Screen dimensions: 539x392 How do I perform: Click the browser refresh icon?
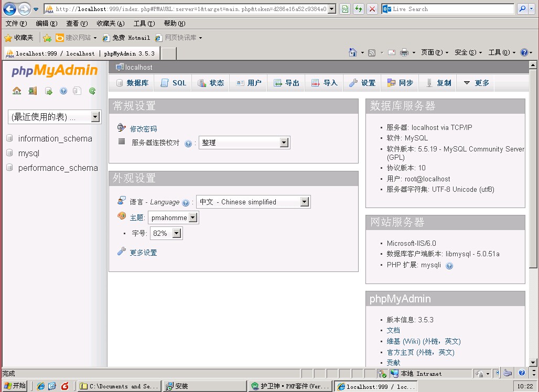click(359, 9)
